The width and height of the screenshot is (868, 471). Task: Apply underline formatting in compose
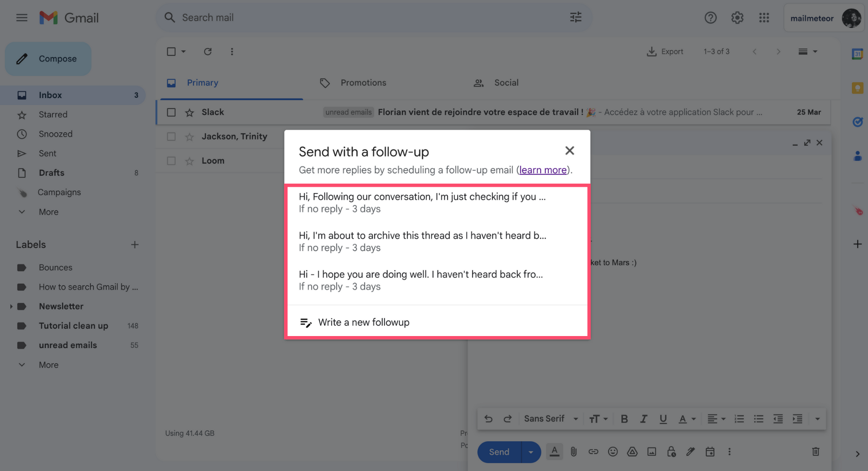pos(663,419)
